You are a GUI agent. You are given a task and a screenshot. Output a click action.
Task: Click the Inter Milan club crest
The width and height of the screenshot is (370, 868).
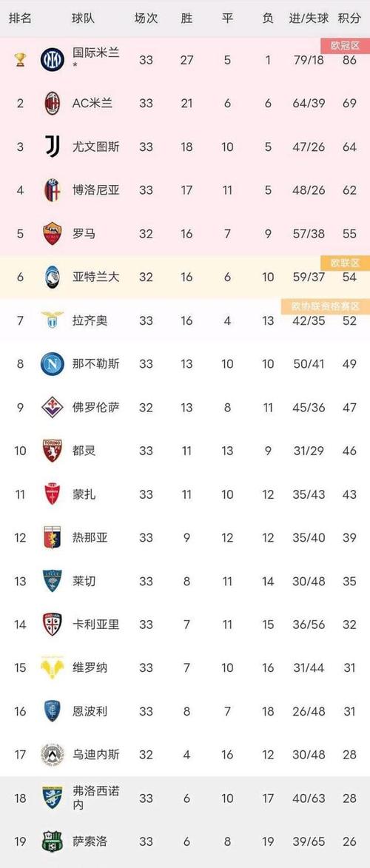52,59
